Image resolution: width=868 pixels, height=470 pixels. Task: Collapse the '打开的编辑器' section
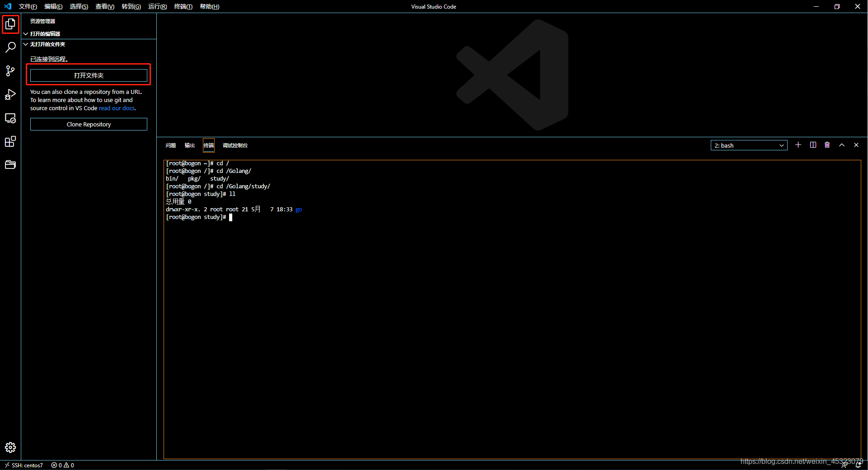coord(89,34)
